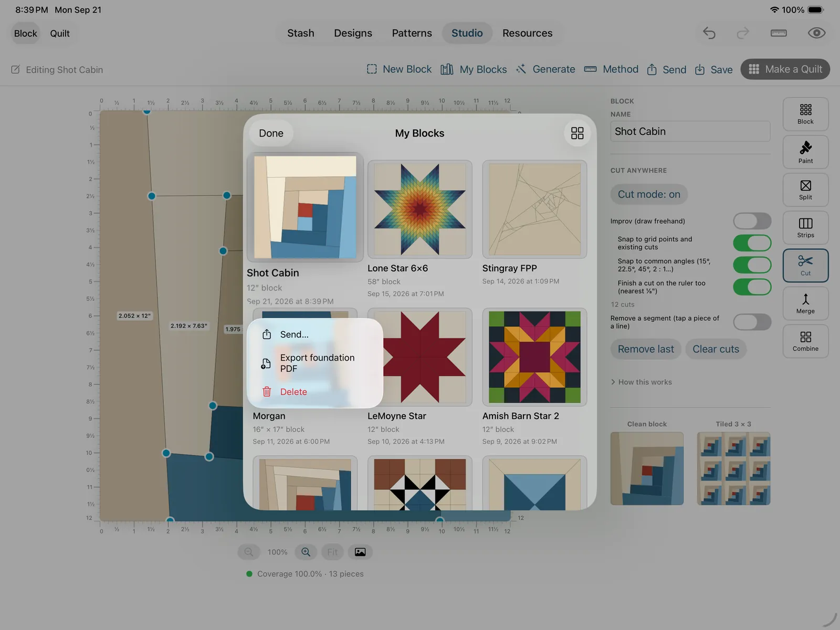This screenshot has width=840, height=630.
Task: Click Done in My Blocks
Action: (x=271, y=133)
